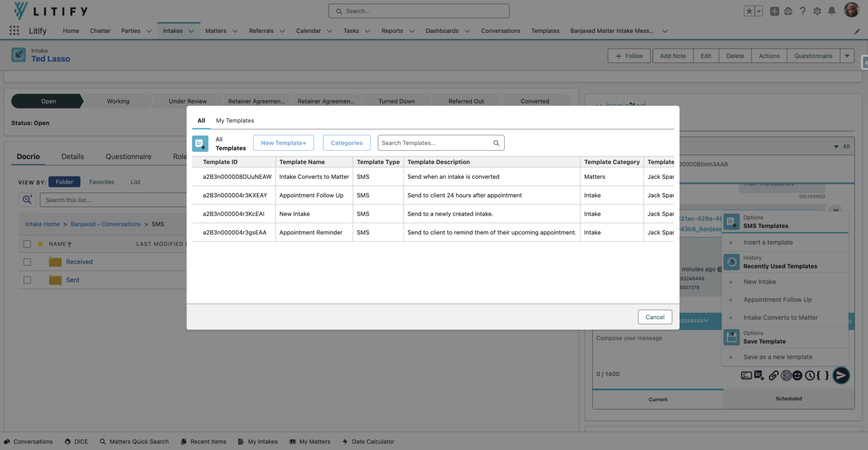This screenshot has height=450, width=868.
Task: Set path stage to Turned Down
Action: [396, 101]
